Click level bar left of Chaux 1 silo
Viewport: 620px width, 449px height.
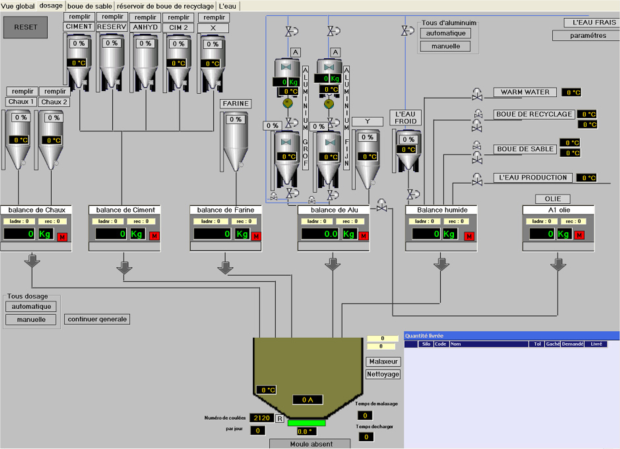pos(3,140)
